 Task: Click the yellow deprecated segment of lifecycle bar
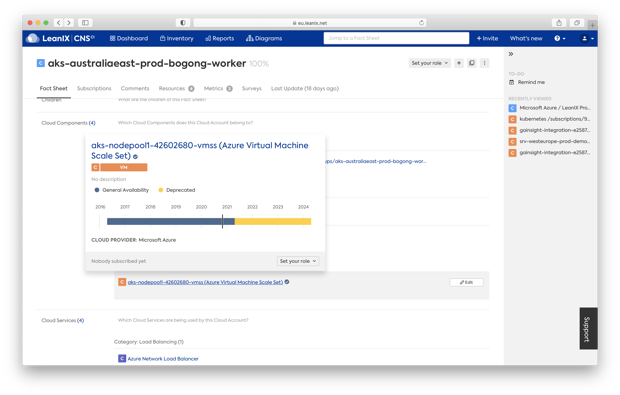(273, 221)
